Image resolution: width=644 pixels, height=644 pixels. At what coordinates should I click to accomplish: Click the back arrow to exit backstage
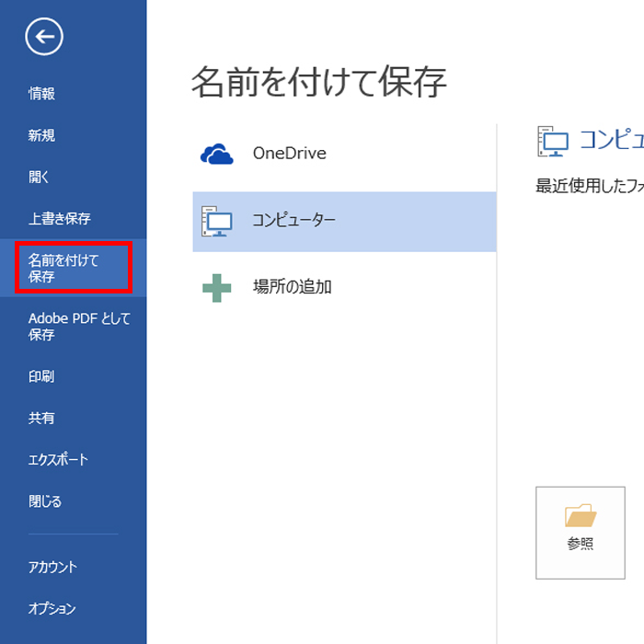(44, 37)
